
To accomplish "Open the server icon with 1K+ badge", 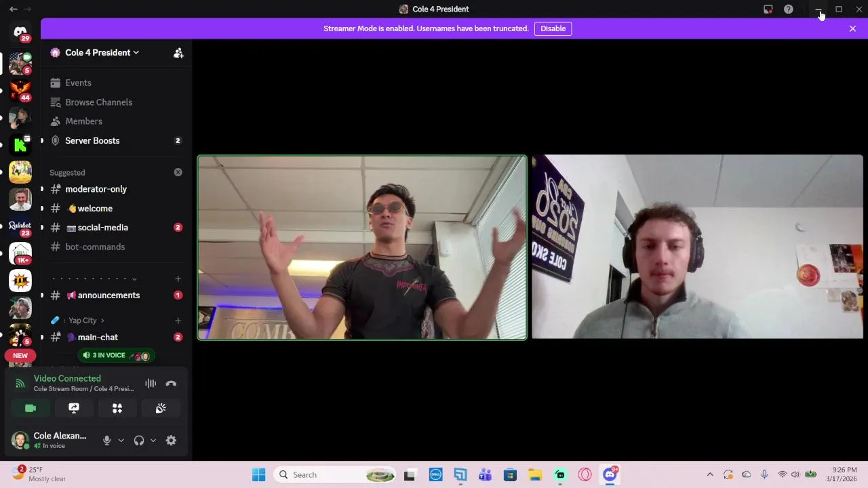I will (x=20, y=253).
